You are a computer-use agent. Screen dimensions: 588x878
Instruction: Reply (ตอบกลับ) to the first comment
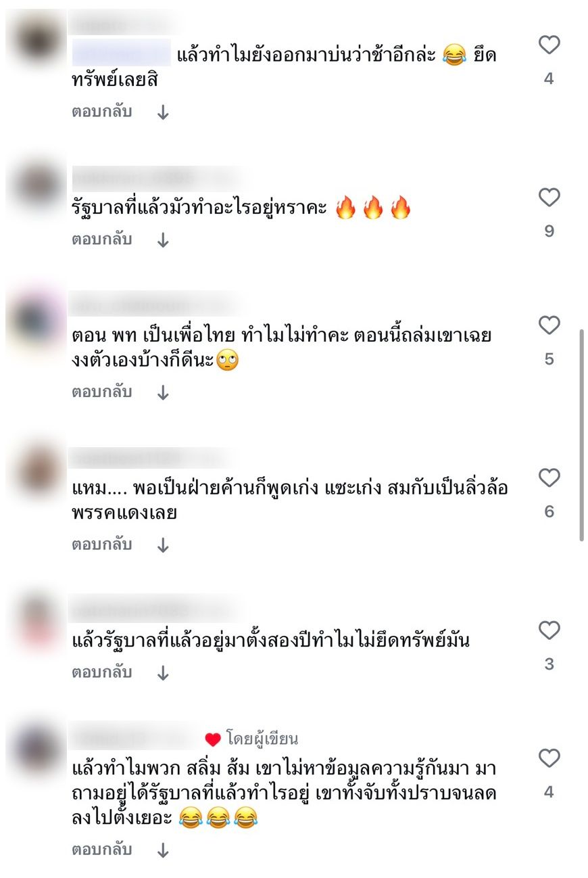(102, 112)
